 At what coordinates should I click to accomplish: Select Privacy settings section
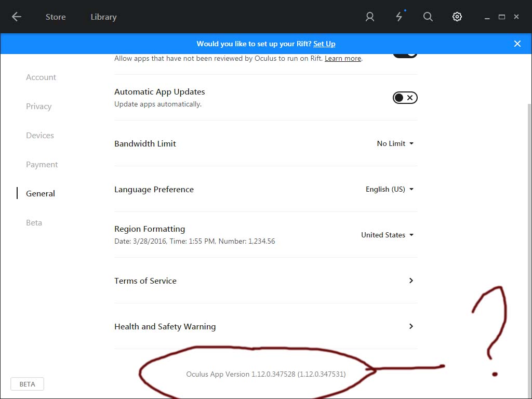(x=38, y=106)
